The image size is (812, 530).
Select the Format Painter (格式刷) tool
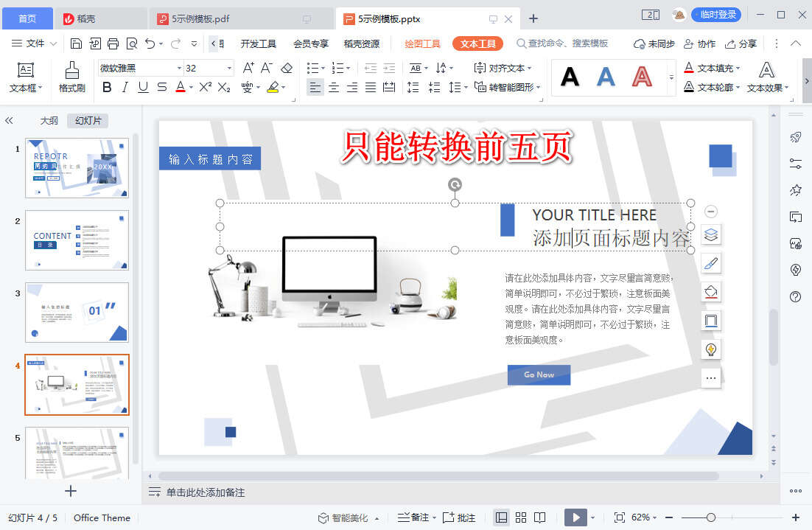(72, 77)
